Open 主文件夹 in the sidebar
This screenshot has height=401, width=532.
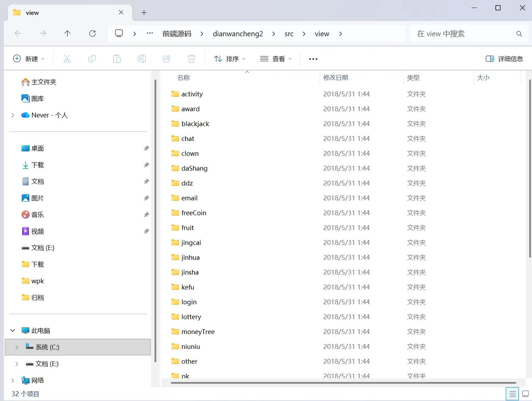coord(44,82)
